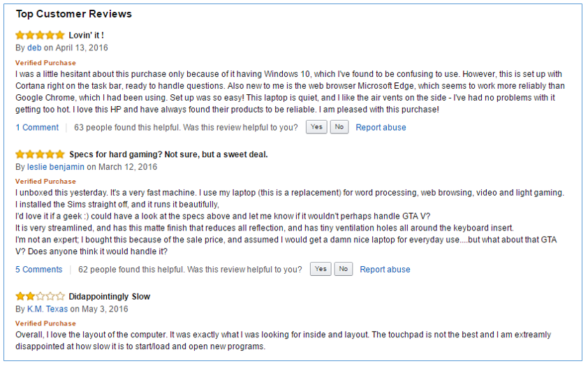This screenshot has width=588, height=366.
Task: Open reviewer profile for deb
Action: (34, 48)
